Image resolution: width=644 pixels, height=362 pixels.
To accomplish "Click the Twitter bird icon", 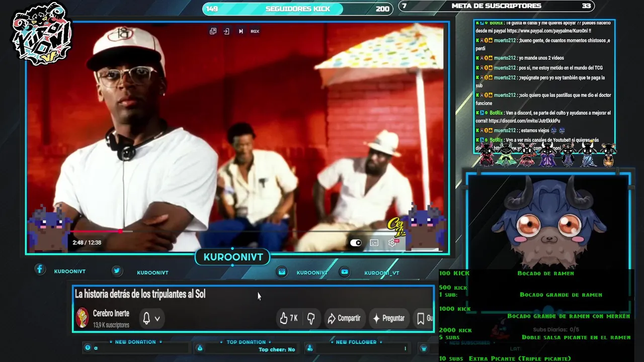I will tap(117, 270).
